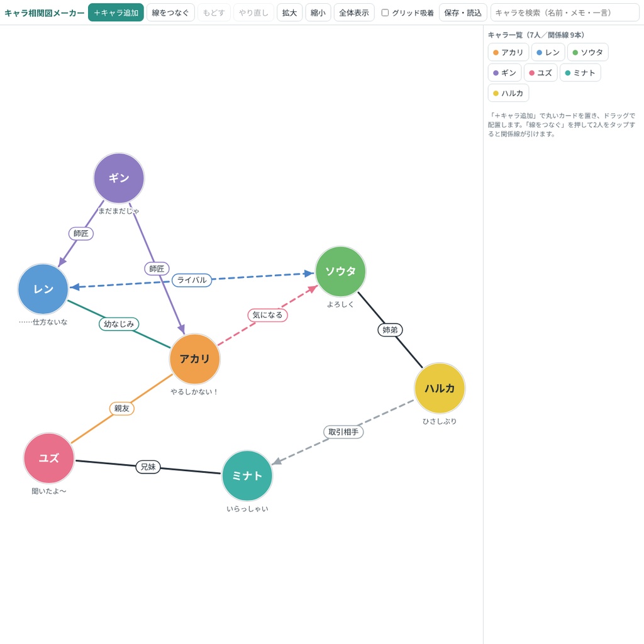Select ソウタ chip in the character list

coord(588,52)
